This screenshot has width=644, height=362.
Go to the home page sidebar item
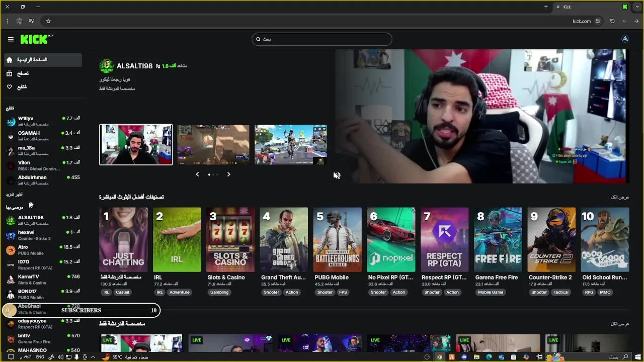(42, 60)
